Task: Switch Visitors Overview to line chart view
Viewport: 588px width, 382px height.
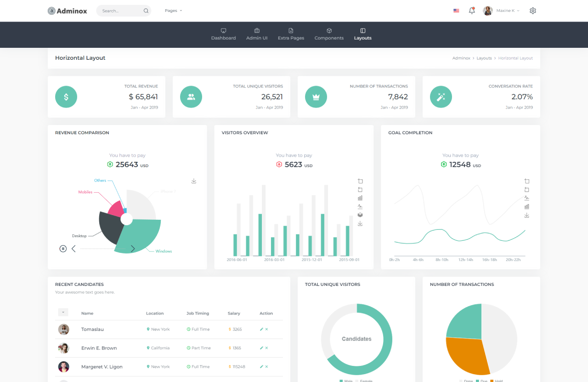Action: point(360,206)
